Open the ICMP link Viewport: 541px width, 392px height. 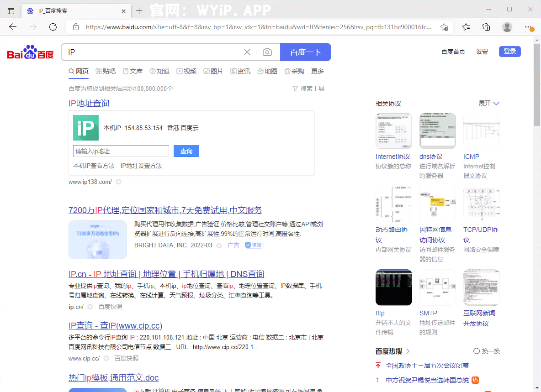click(x=471, y=157)
